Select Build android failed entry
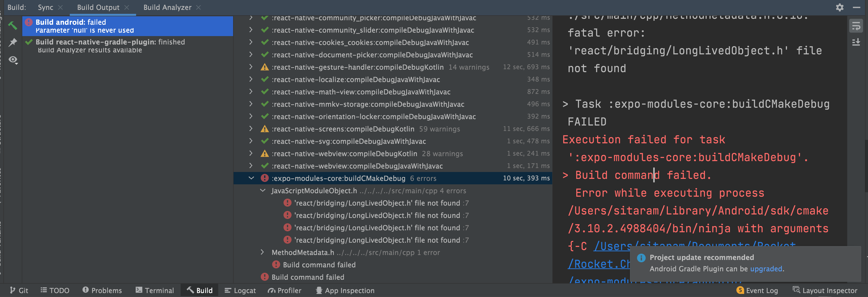Screen dimensions: 868x297 (x=128, y=26)
